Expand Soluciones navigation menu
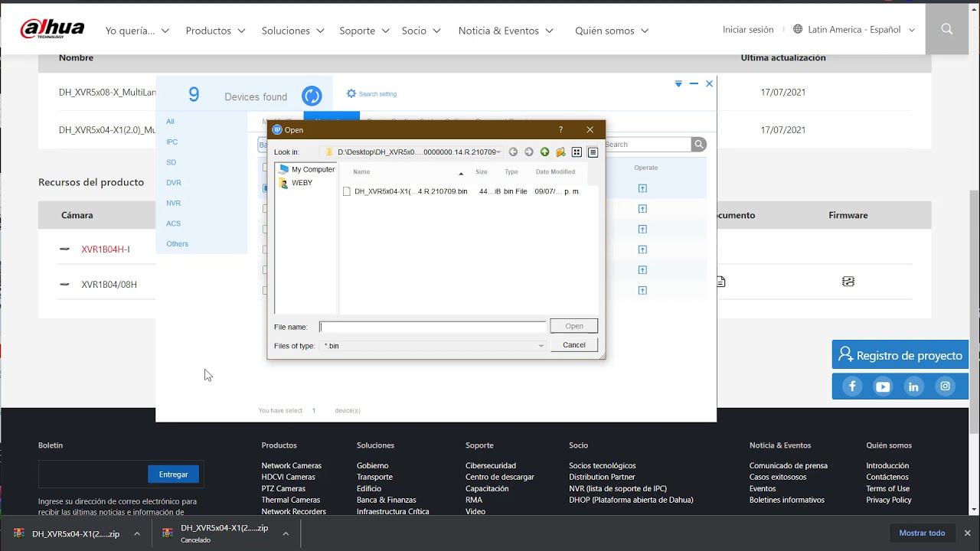Image resolution: width=980 pixels, height=551 pixels. 293,31
